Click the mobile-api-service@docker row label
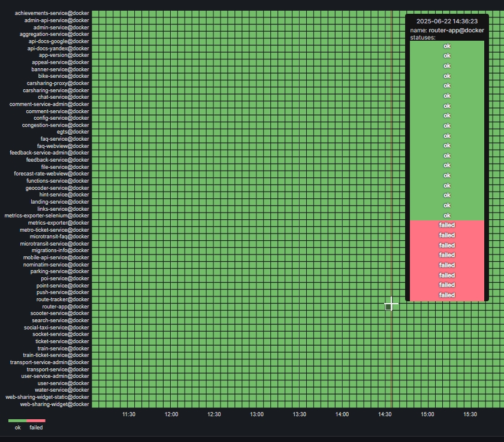Image resolution: width=504 pixels, height=442 pixels. (x=56, y=258)
